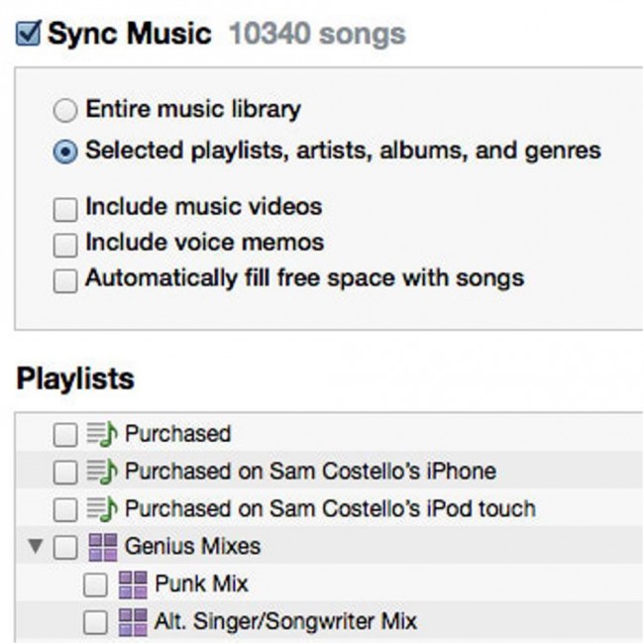644x644 pixels.
Task: Uncheck the Sync Music checkbox
Action: 28,35
